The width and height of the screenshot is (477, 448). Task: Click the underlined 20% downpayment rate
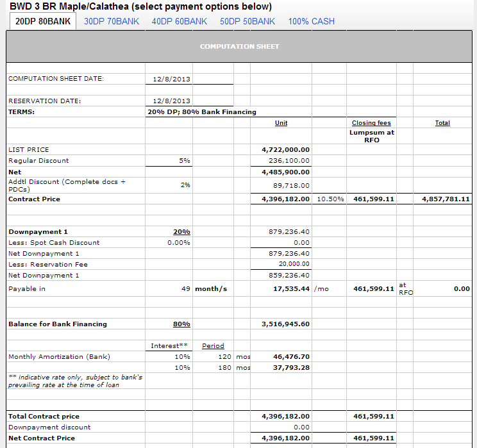pos(181,232)
